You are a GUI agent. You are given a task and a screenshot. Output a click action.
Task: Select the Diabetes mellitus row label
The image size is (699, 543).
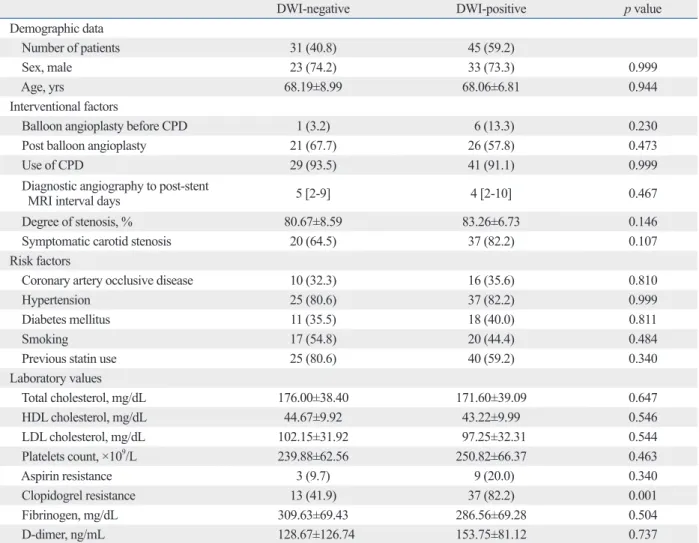tap(66, 320)
